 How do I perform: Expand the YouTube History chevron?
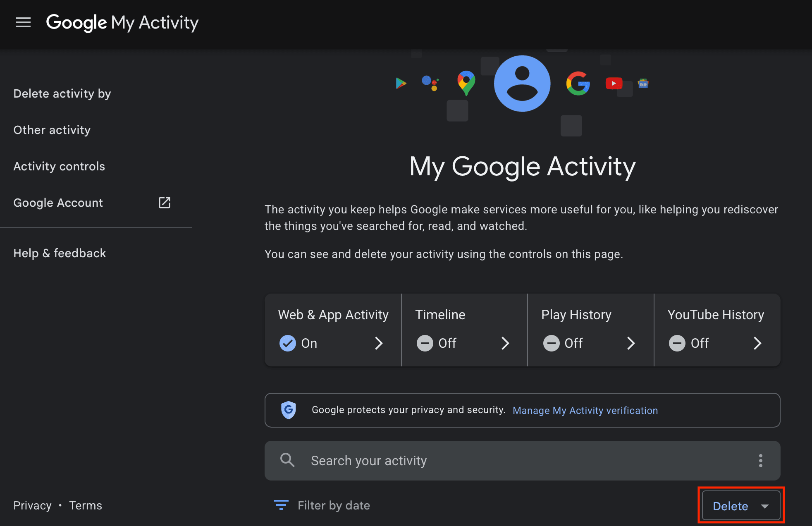757,343
